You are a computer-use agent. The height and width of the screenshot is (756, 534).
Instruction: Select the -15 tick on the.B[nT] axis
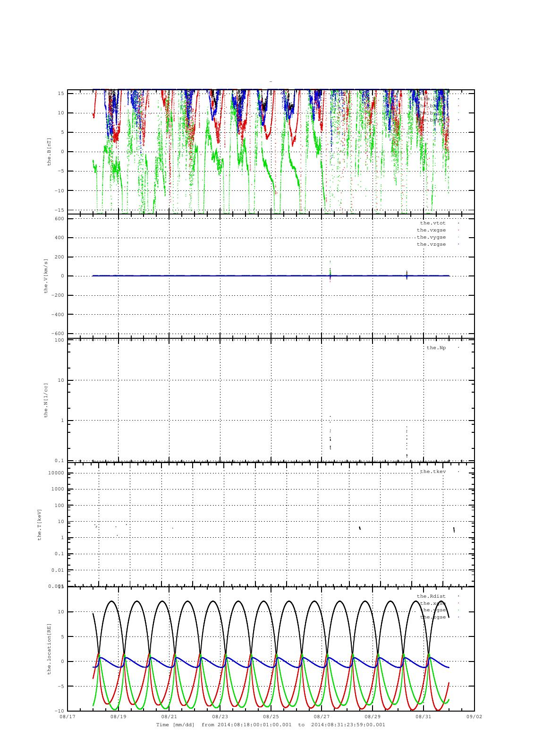point(59,210)
